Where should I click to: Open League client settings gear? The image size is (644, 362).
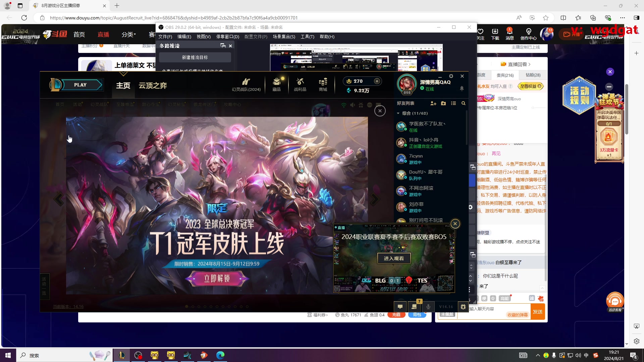451,76
